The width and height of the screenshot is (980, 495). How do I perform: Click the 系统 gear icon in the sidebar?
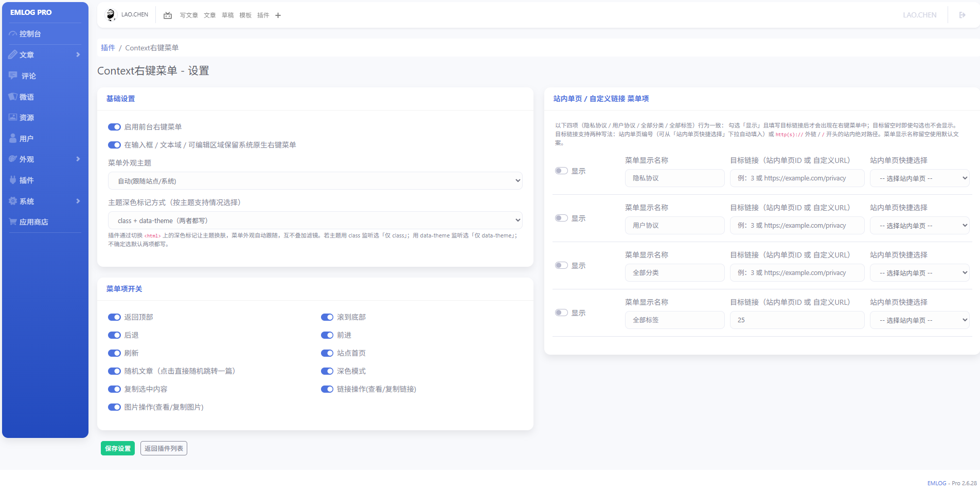pos(13,201)
